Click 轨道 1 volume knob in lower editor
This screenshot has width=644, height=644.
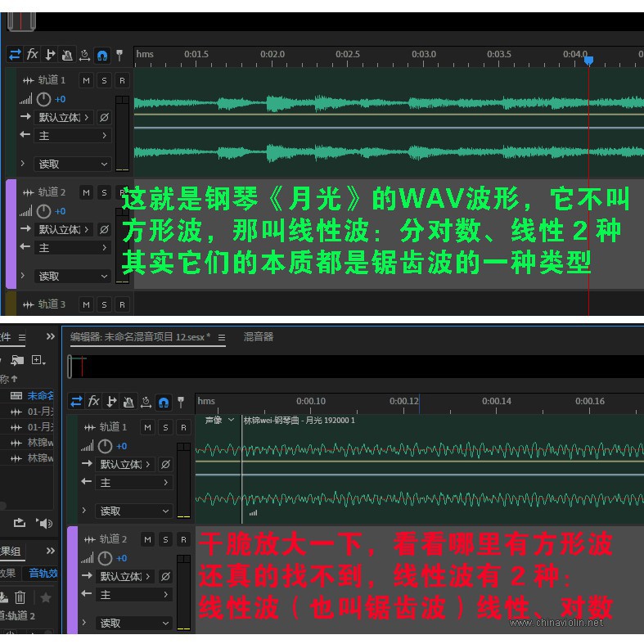105,447
